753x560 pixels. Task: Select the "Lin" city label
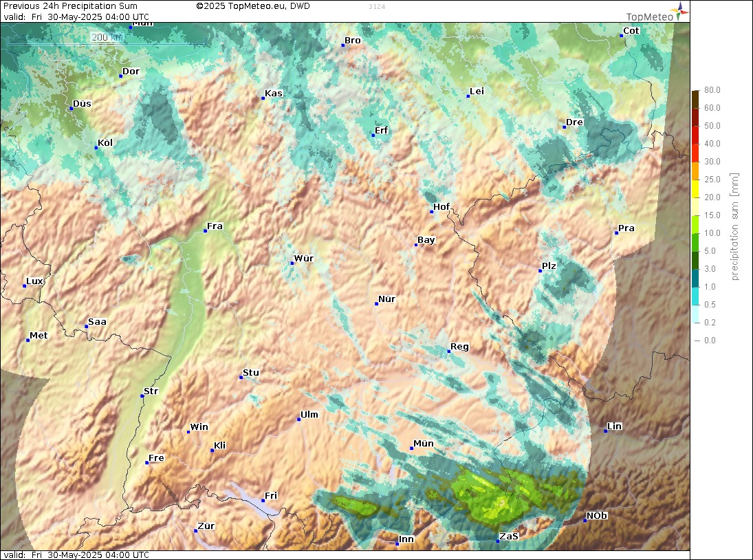pos(614,427)
